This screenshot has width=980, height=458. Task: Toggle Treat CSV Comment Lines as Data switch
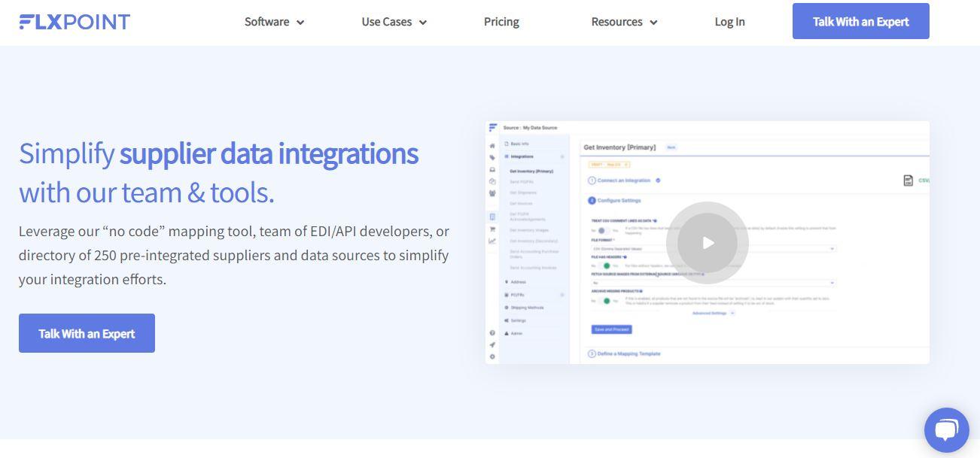603,230
